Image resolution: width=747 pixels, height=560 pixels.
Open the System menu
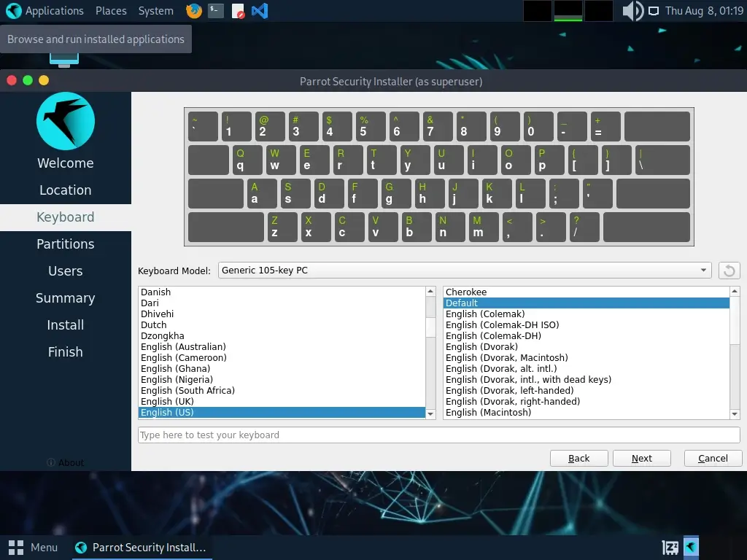(x=155, y=11)
